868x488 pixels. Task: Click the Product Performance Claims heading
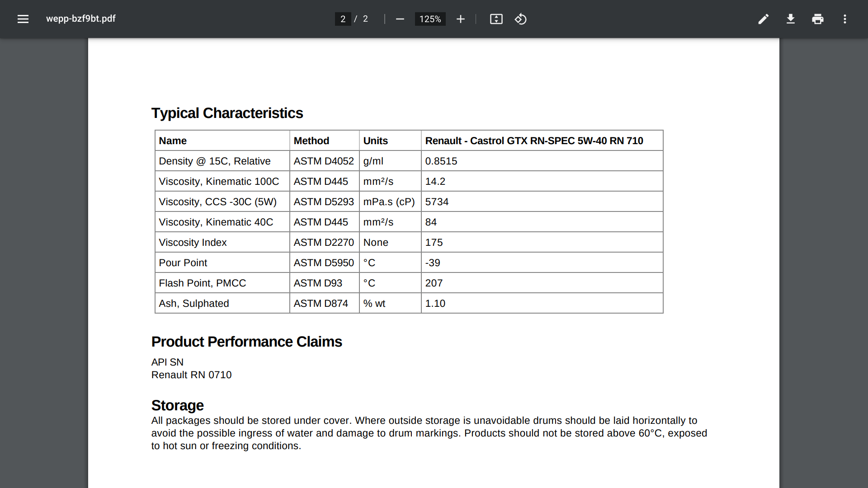tap(246, 342)
